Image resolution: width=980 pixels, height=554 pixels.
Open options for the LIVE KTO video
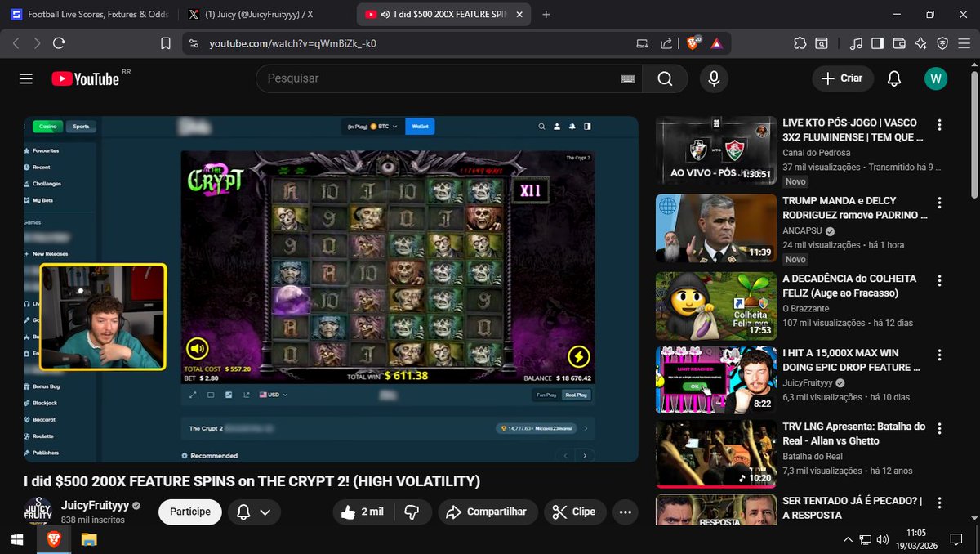coord(939,125)
